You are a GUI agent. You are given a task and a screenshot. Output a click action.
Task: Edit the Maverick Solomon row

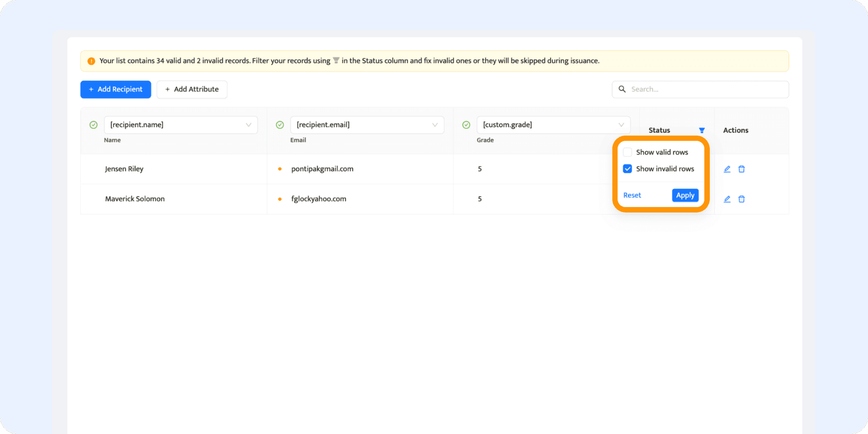pyautogui.click(x=727, y=199)
